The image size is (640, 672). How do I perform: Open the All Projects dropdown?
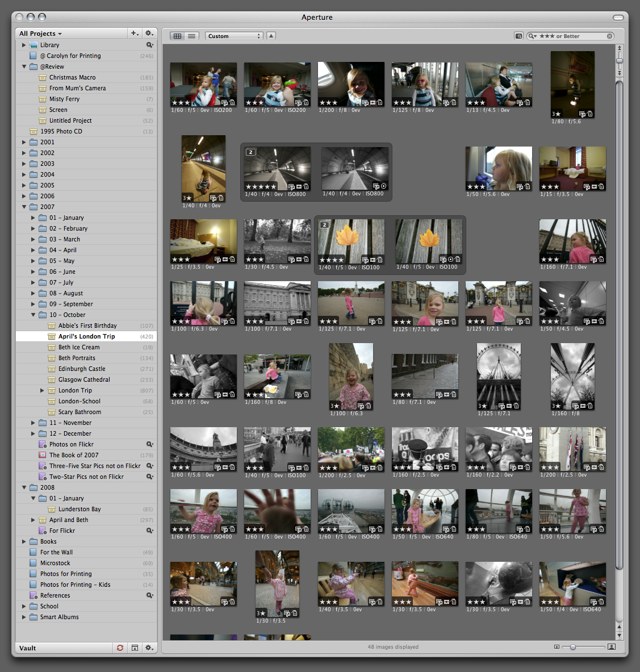coord(40,34)
